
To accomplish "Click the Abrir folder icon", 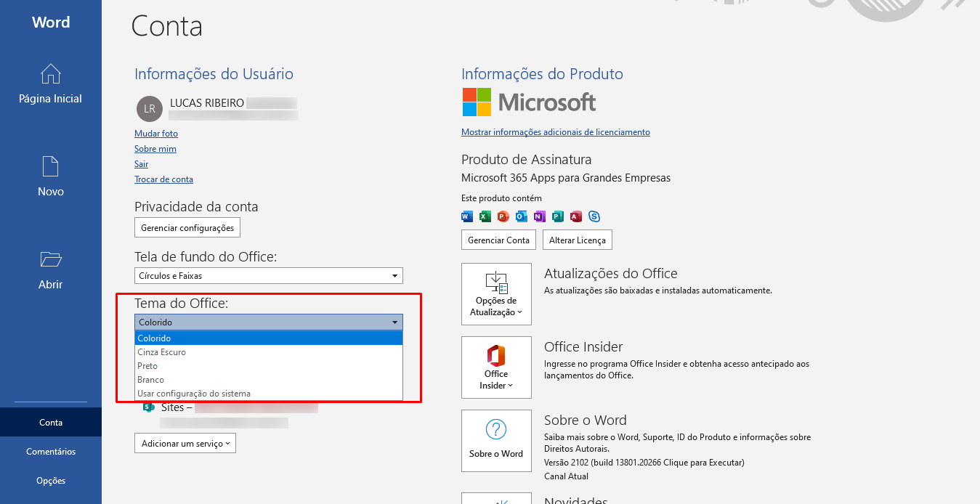I will 51,260.
